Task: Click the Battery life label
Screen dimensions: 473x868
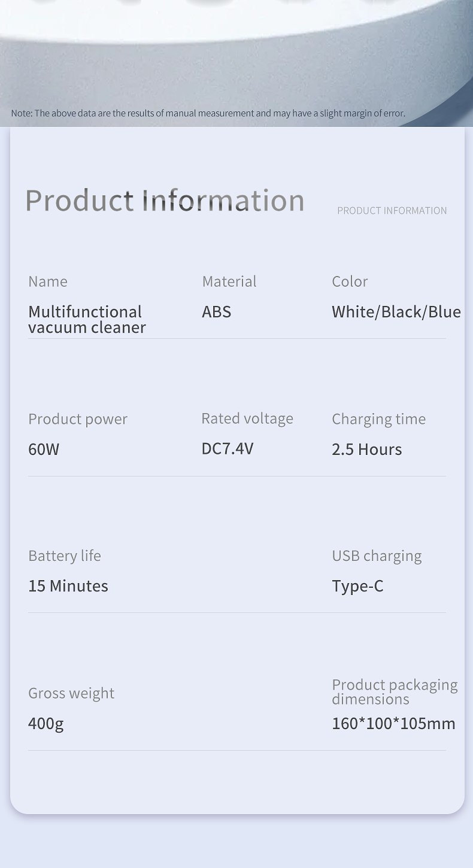Action: pos(65,556)
